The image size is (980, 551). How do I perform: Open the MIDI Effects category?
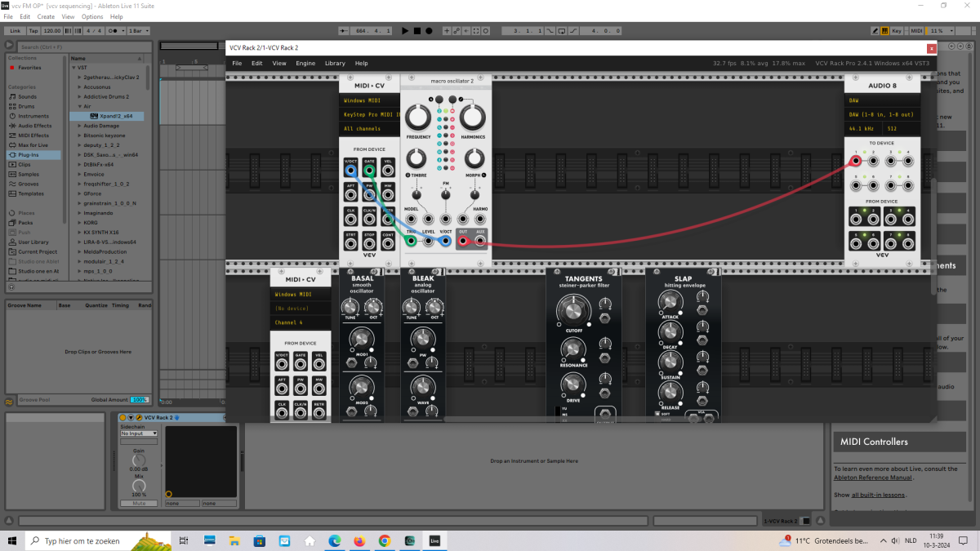point(33,136)
